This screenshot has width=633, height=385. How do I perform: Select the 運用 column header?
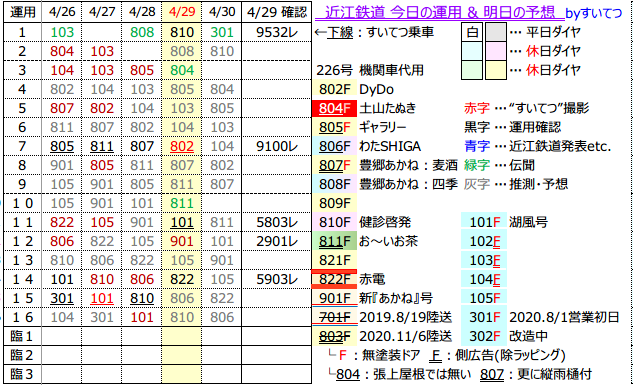coord(22,12)
